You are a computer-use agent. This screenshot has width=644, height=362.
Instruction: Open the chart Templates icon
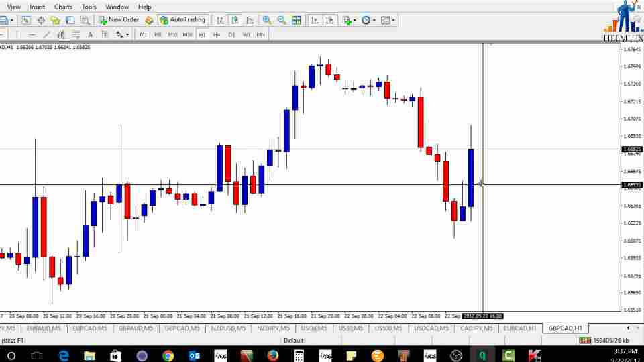click(x=385, y=20)
